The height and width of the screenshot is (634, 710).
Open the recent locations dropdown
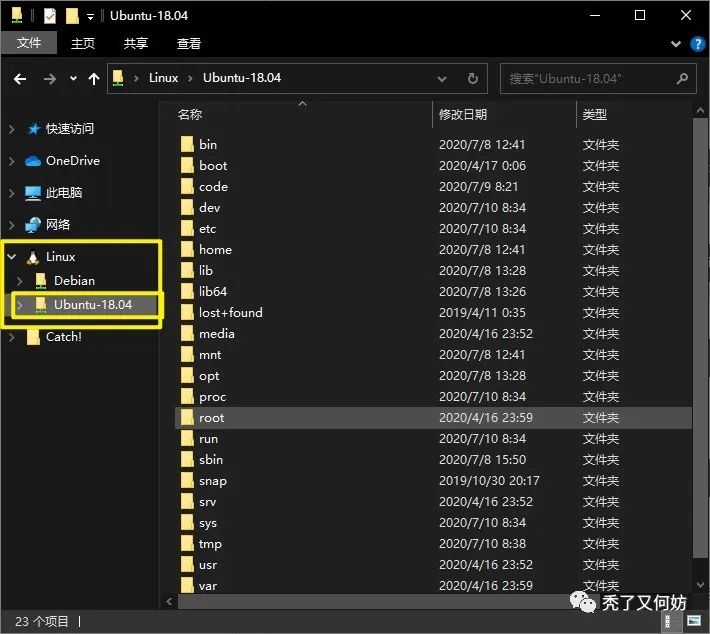point(73,79)
